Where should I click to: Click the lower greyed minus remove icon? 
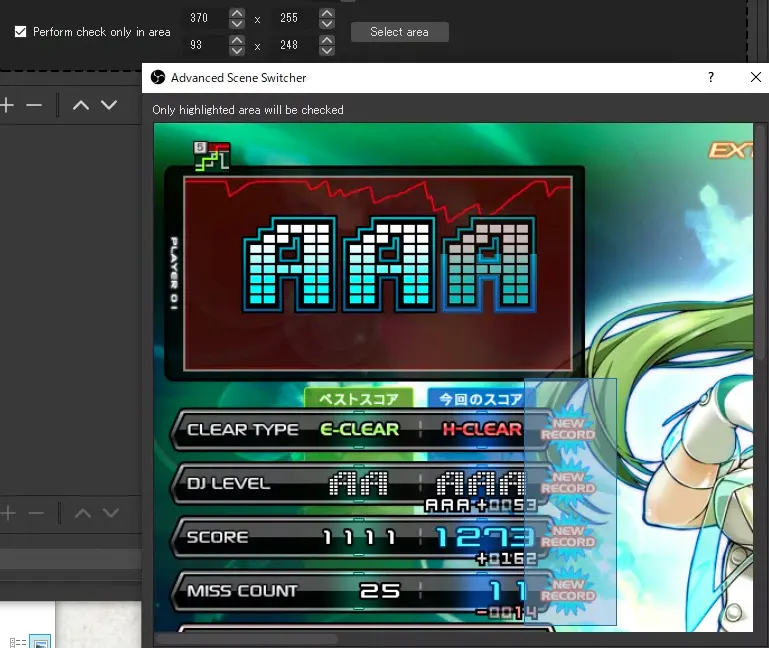pyautogui.click(x=36, y=513)
